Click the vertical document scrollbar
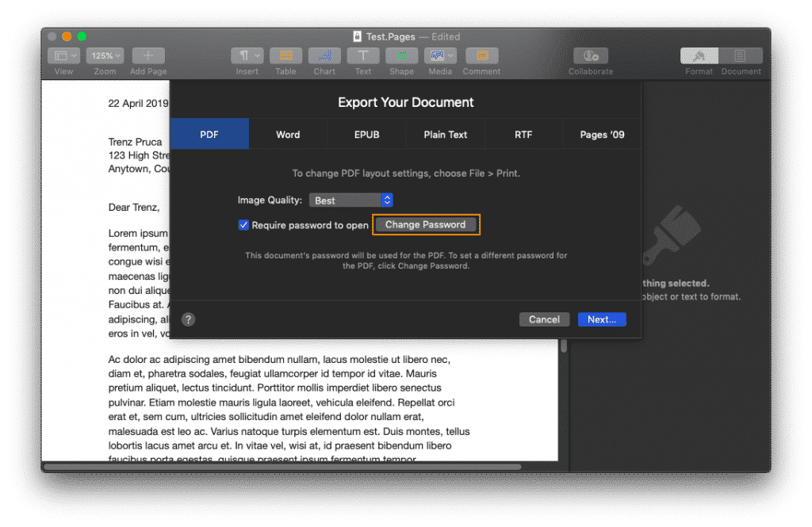812x527 pixels. coord(564,346)
